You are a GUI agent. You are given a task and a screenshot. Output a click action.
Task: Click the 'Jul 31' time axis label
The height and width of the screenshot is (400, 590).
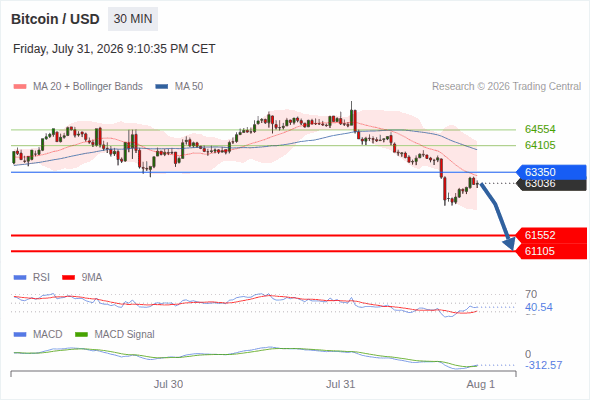point(340,384)
